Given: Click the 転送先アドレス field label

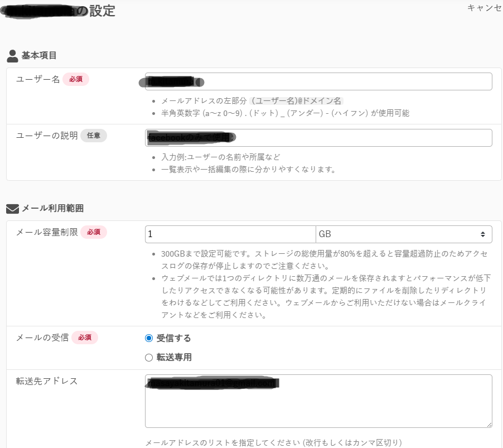Looking at the screenshot, I should (47, 381).
